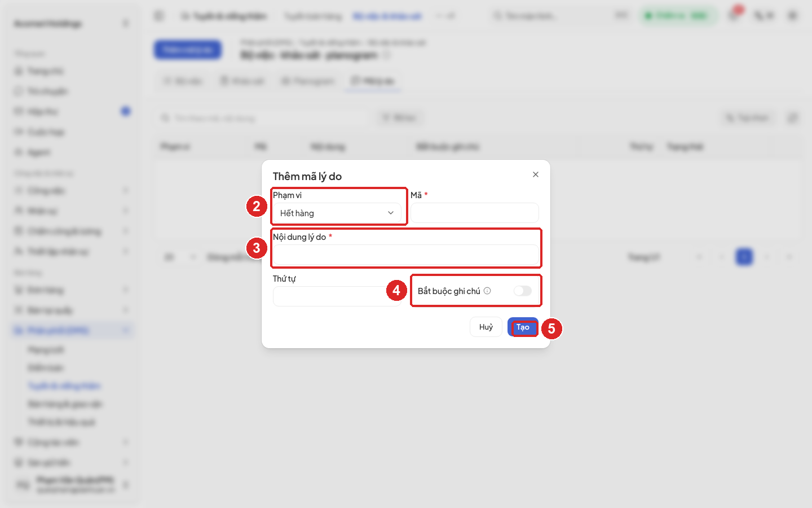Click the blue unread dot in sidebar
Viewport: 812px width, 508px height.
pos(125,111)
